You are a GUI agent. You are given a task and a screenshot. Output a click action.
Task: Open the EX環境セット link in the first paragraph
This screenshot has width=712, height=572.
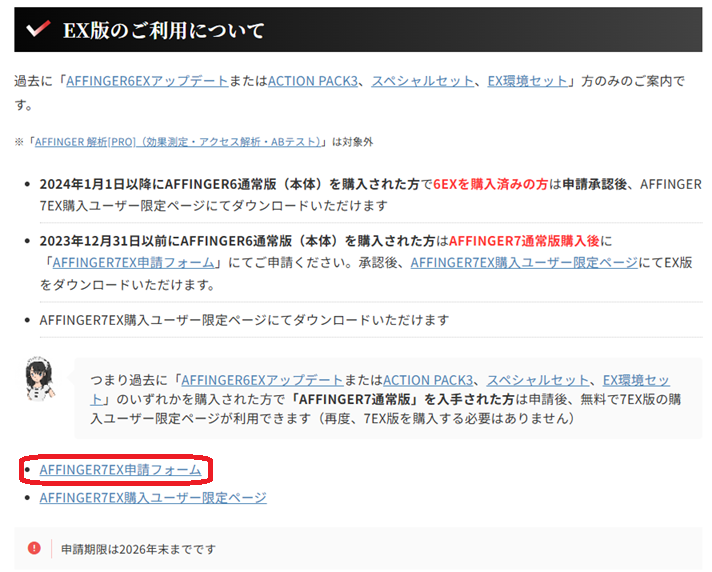click(x=527, y=81)
